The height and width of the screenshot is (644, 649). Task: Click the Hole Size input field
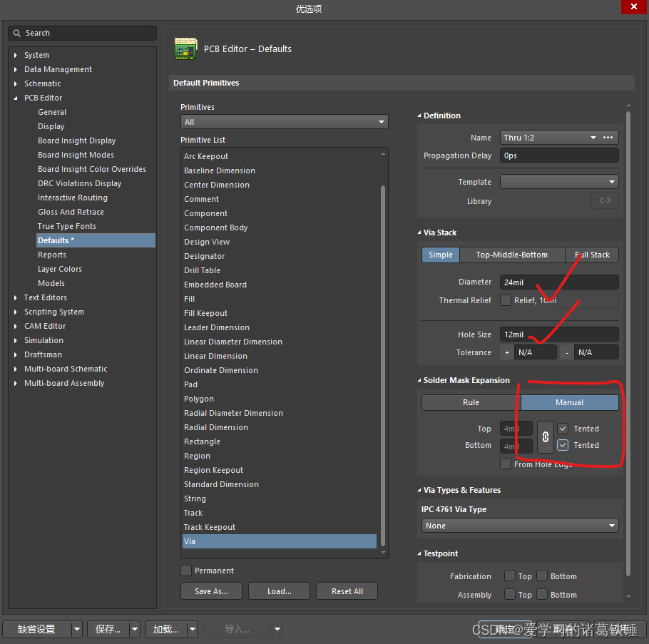[x=559, y=334]
